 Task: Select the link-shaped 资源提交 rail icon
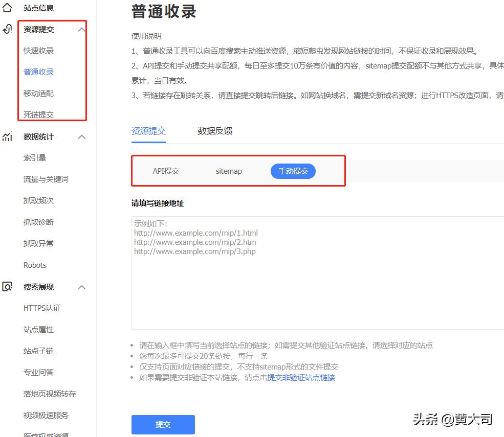point(7,29)
